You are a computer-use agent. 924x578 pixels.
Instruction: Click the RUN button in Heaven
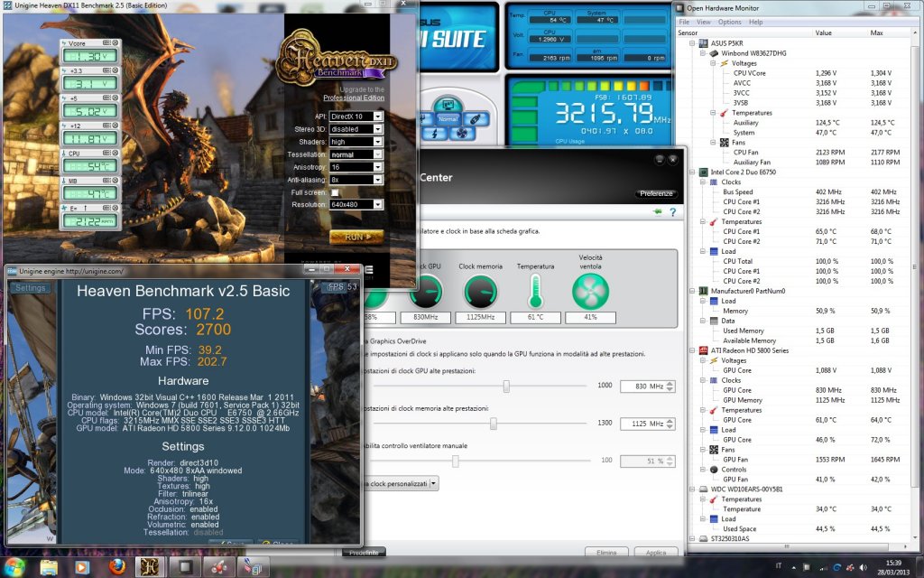pyautogui.click(x=356, y=237)
